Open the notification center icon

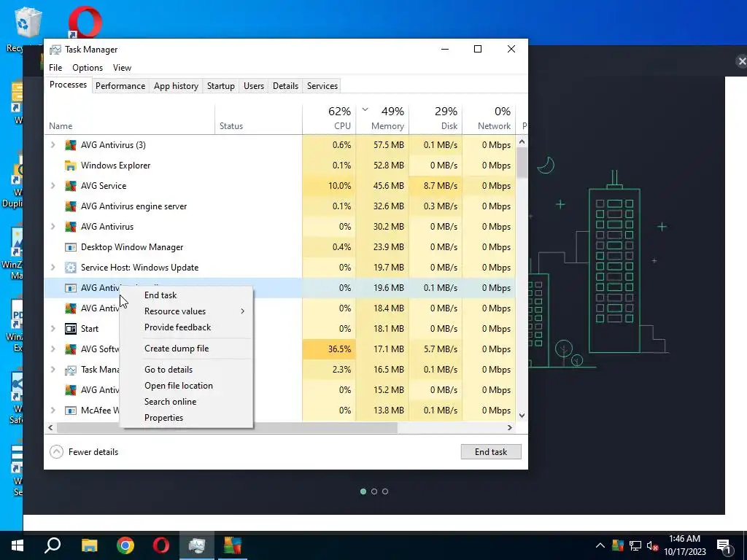(724, 547)
